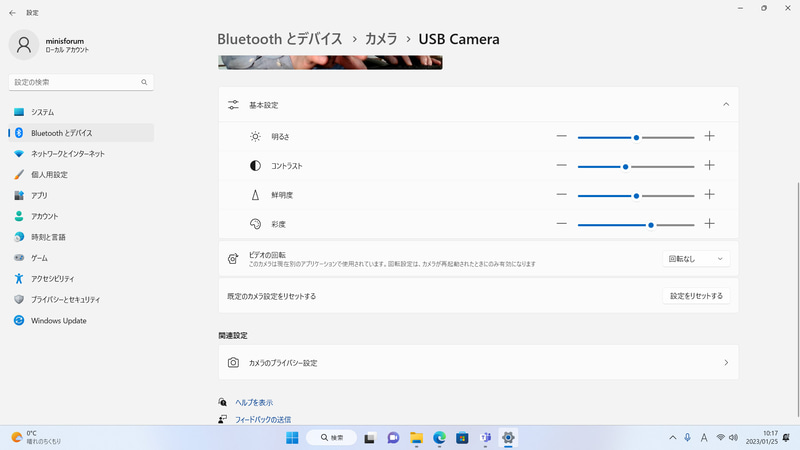Open システム in the sidebar
800x450 pixels.
(81, 112)
